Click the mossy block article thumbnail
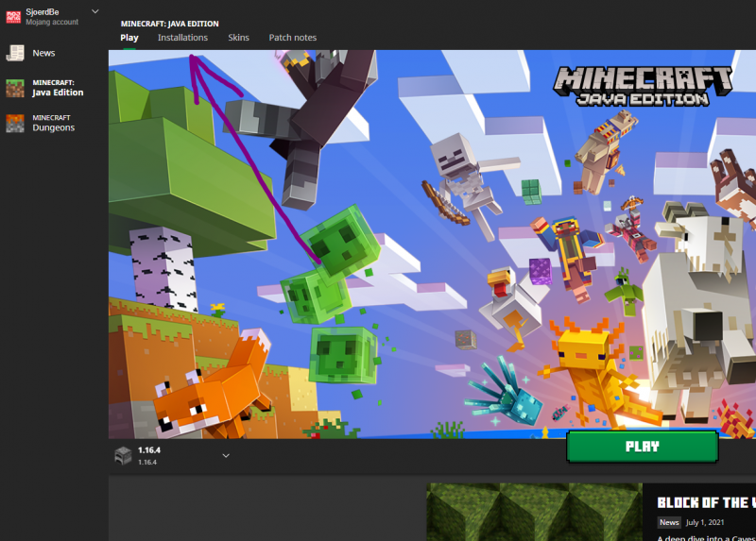Image resolution: width=756 pixels, height=541 pixels. click(x=534, y=513)
